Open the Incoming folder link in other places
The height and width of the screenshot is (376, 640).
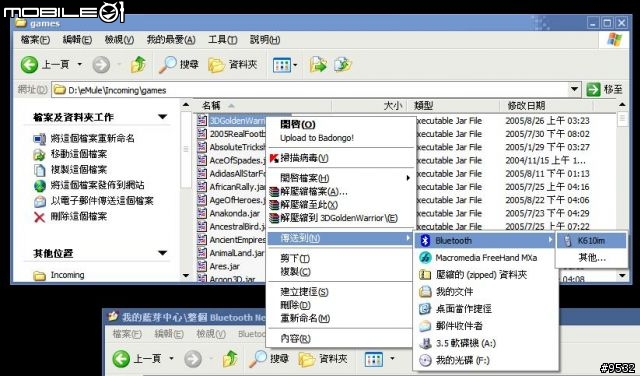pos(67,275)
